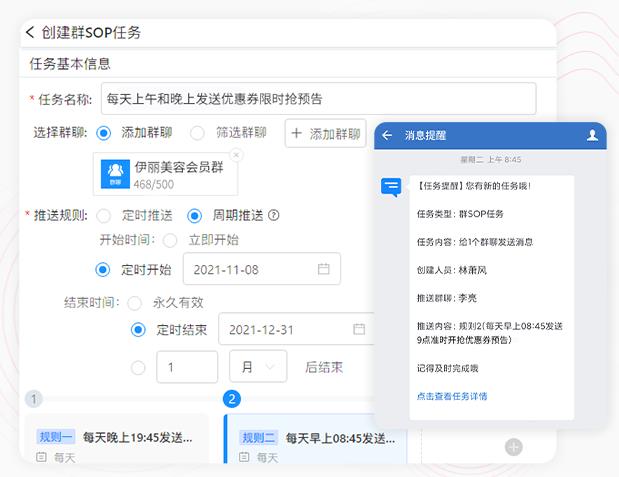Select the 立即开始 radio option

point(170,240)
